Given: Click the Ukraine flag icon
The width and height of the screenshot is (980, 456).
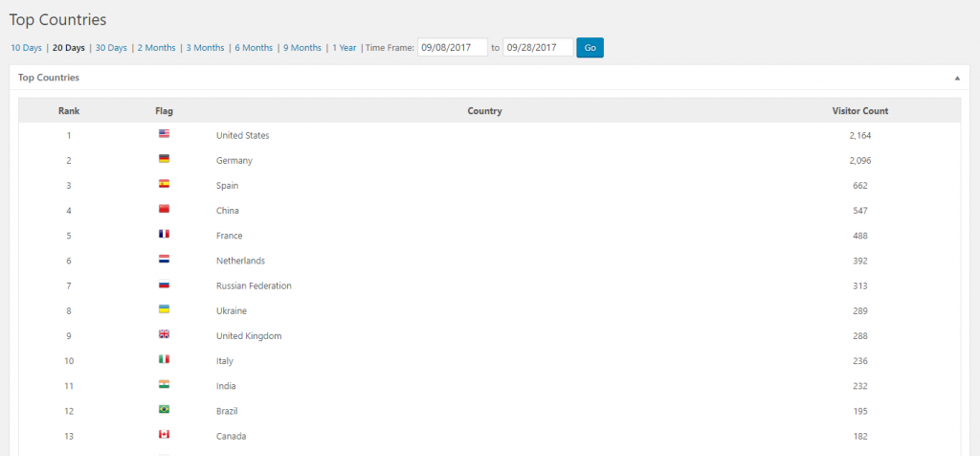Looking at the screenshot, I should point(165,309).
